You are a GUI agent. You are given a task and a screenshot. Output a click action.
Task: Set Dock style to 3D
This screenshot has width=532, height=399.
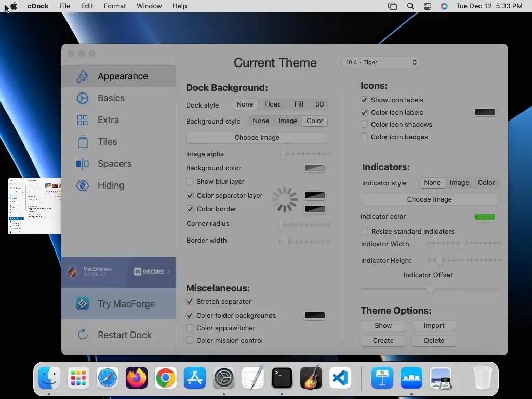(320, 104)
